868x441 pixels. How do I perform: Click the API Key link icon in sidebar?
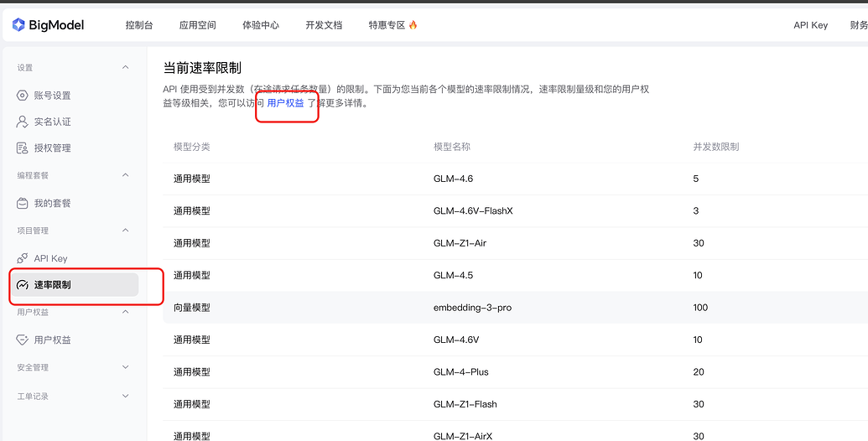pyautogui.click(x=22, y=258)
